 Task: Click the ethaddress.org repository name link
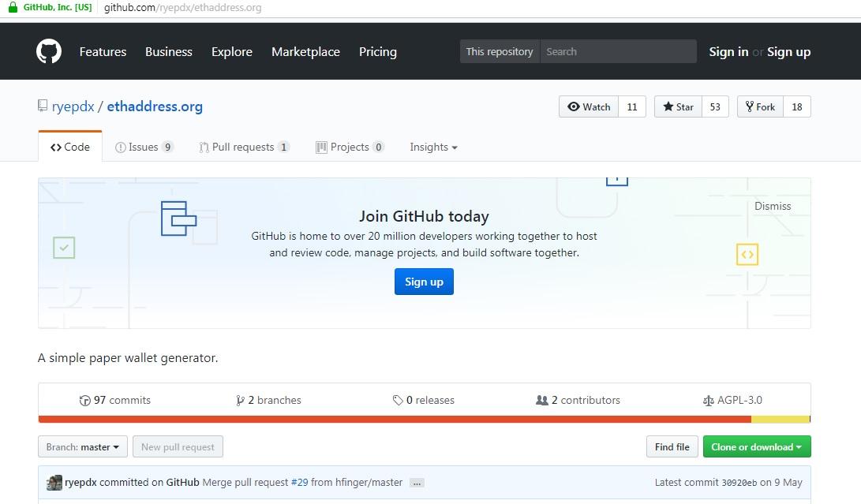[155, 106]
